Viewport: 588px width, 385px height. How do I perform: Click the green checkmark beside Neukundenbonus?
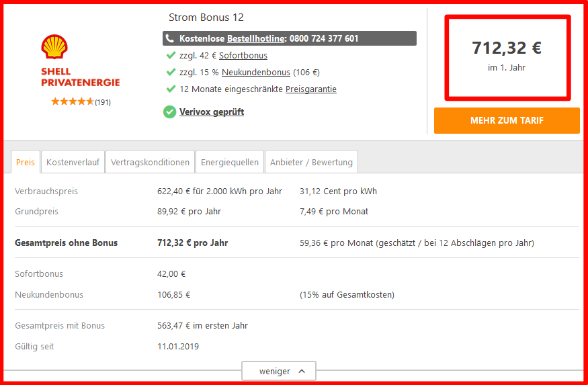pos(171,72)
